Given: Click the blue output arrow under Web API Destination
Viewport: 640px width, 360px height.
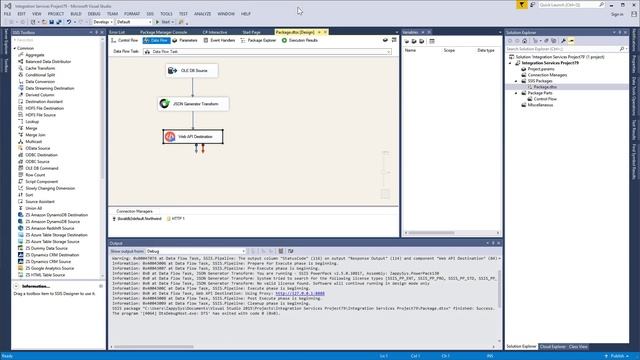Looking at the screenshot, I should coord(196,149).
